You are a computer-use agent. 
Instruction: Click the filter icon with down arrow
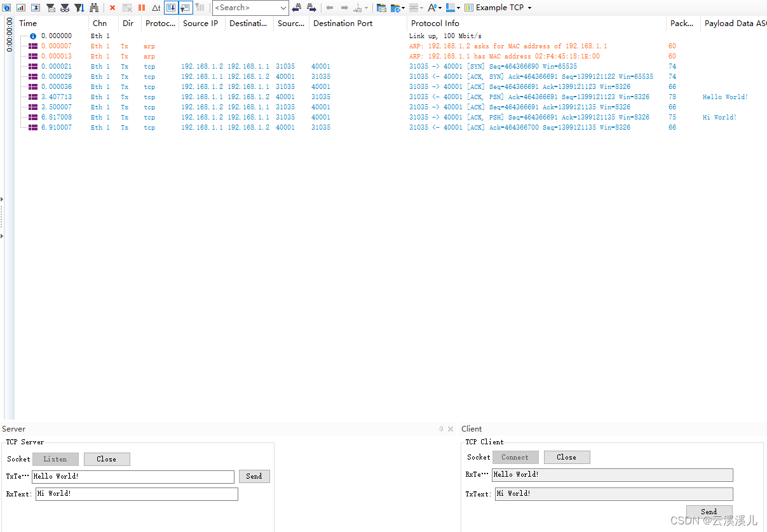pyautogui.click(x=79, y=8)
